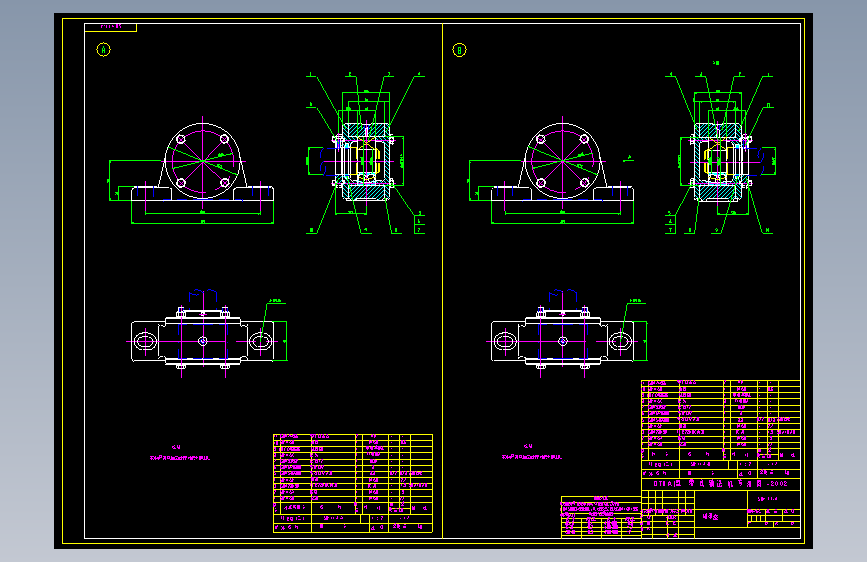Click sheet B parts list table
Image resolution: width=867 pixels, height=562 pixels.
point(720,429)
